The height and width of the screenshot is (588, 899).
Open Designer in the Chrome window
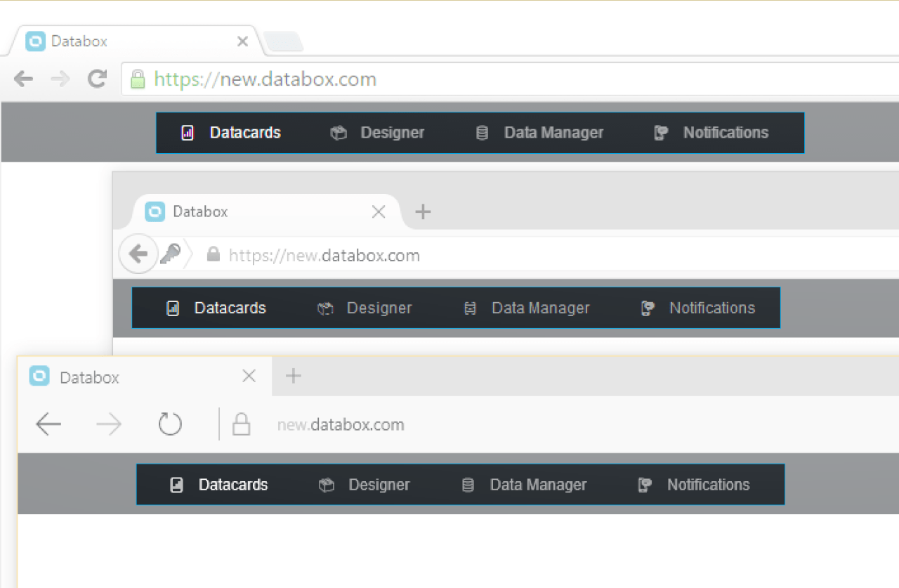[393, 133]
